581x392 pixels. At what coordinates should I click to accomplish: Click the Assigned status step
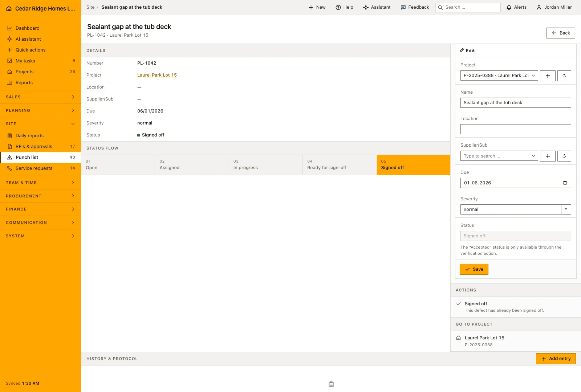(x=192, y=165)
